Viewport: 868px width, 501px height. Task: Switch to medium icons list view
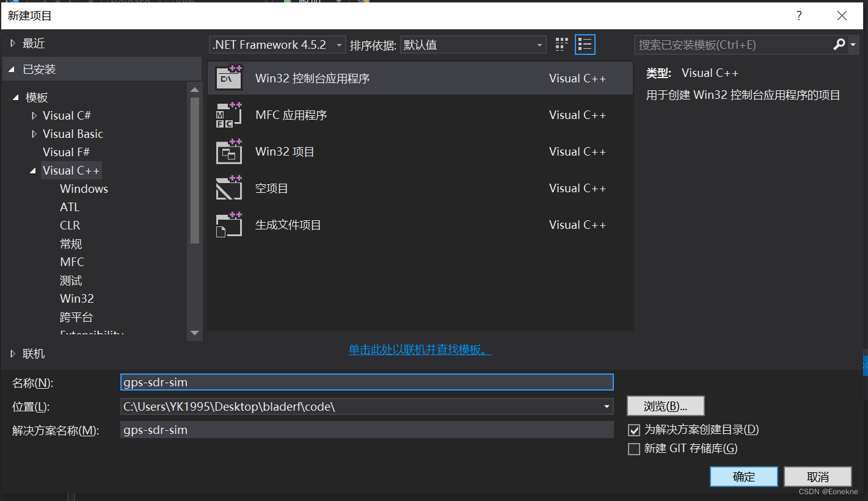[x=585, y=45]
